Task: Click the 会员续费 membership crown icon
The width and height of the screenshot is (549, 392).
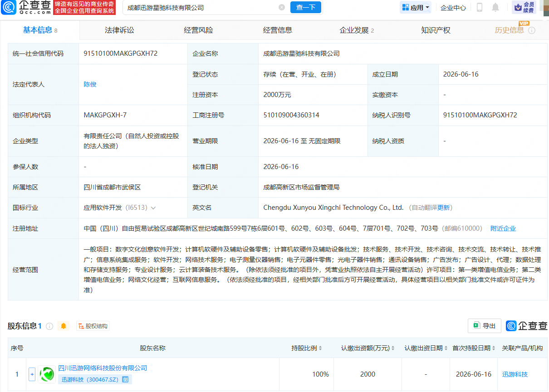Action: click(524, 7)
